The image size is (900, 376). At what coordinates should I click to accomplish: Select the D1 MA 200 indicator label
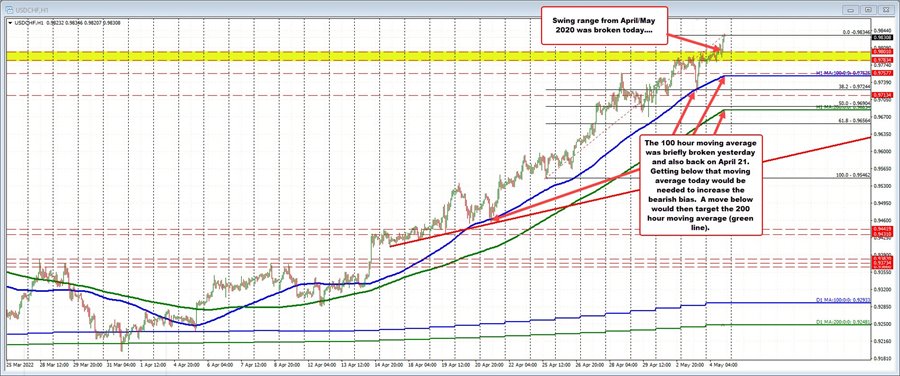pos(843,322)
